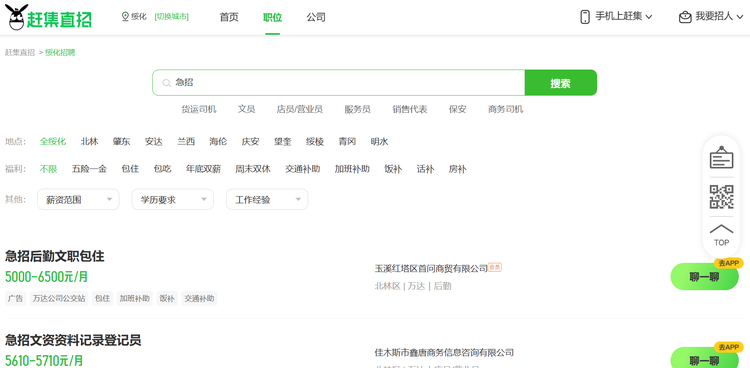Select 全绥化 location filter
The width and height of the screenshot is (750, 368).
click(x=53, y=142)
